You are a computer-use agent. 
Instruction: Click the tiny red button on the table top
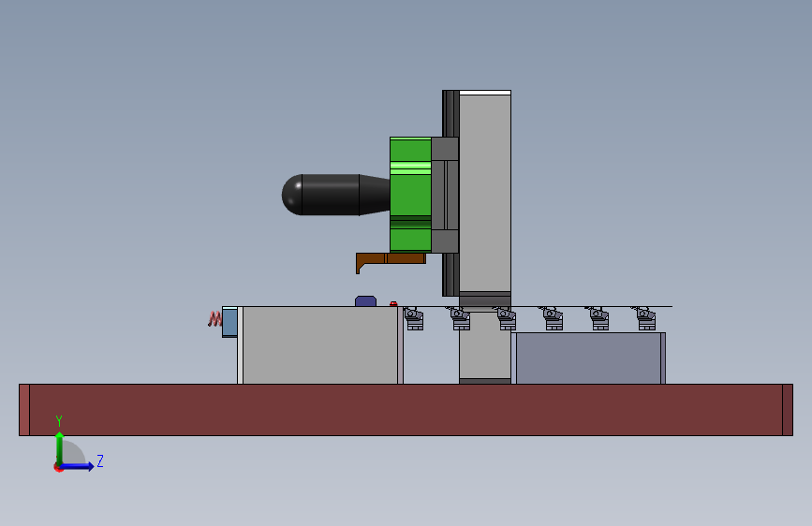tap(393, 304)
